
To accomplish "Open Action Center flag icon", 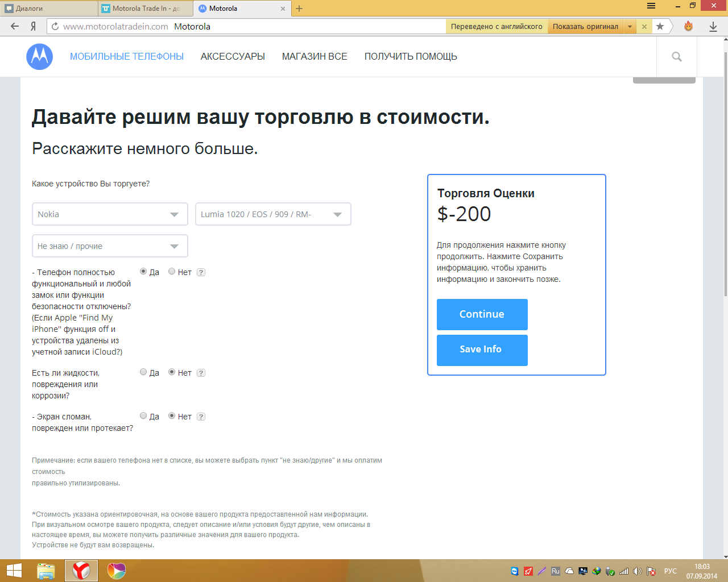I will (x=651, y=571).
